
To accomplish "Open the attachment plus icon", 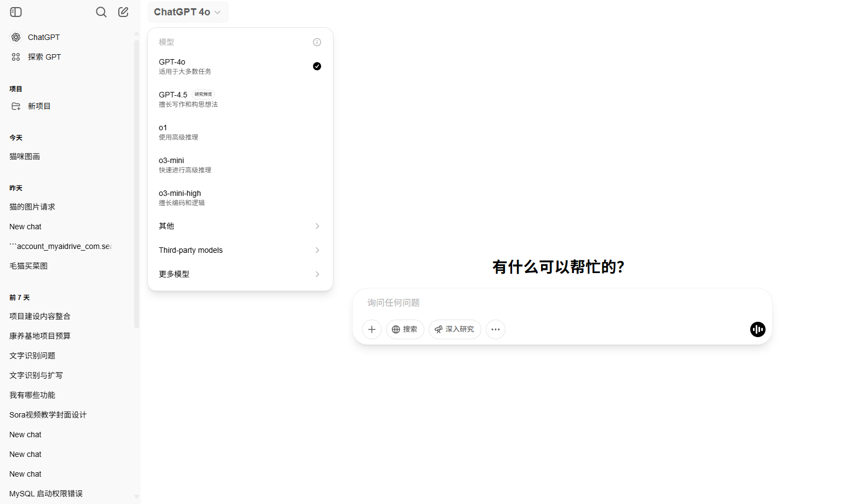I will coord(371,329).
